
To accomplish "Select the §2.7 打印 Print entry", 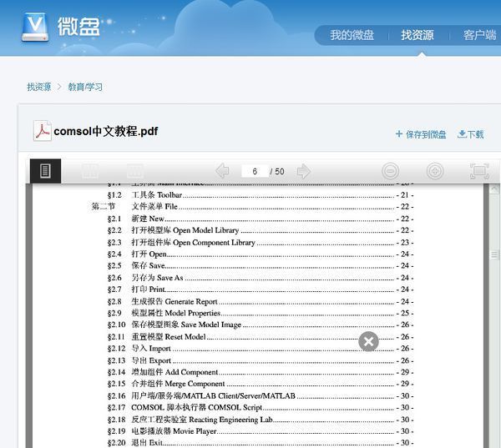I will [261, 289].
